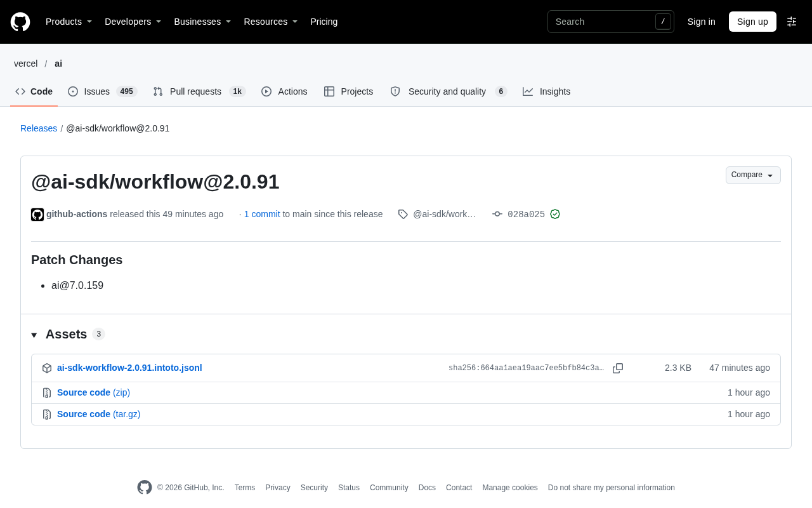Open the Manage cookies footer link
Screen dimensions: 812x508
(510, 488)
